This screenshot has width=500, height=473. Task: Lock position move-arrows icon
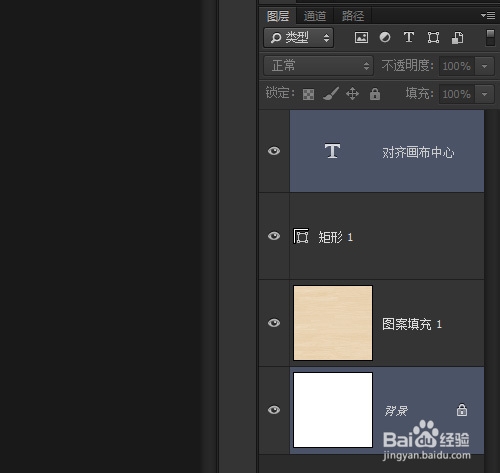[x=352, y=94]
